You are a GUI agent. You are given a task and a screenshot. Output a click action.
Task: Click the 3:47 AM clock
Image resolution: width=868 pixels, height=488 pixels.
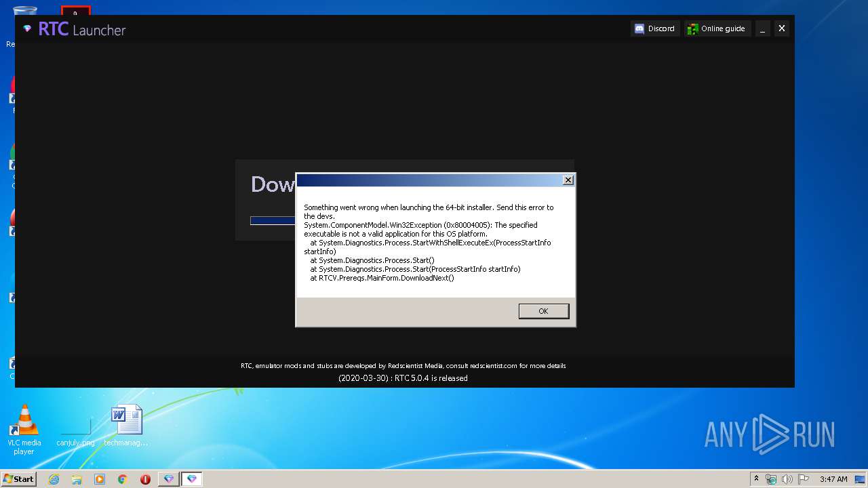click(x=833, y=479)
